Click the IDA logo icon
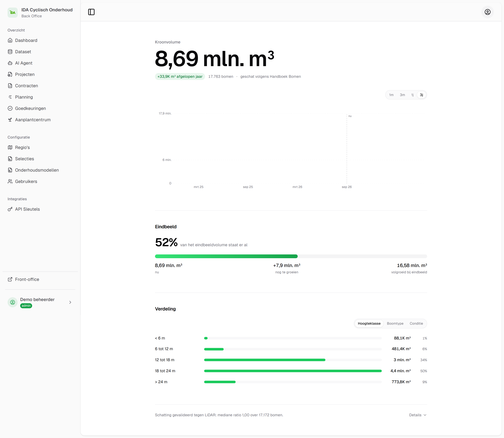 coord(12,12)
